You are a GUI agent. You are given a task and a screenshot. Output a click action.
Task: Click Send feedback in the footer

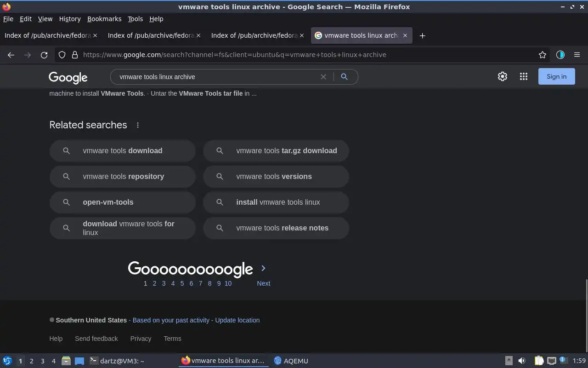(96, 339)
